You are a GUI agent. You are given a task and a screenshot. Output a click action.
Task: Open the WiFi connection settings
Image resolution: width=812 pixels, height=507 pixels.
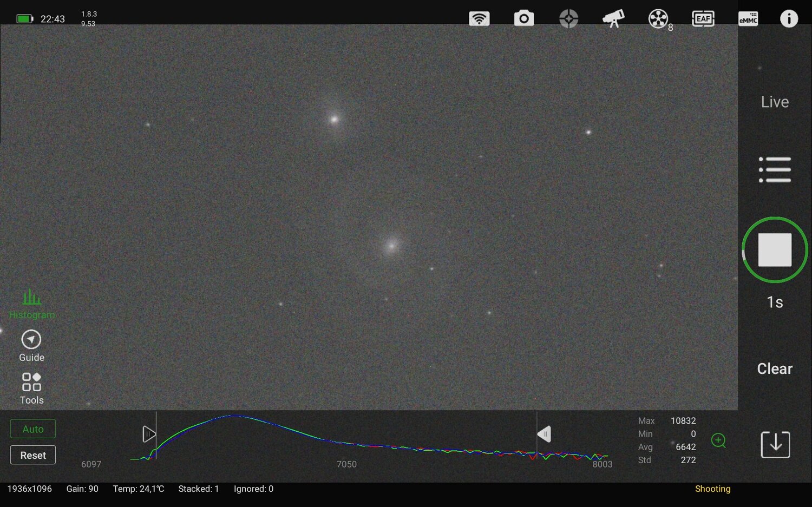click(x=479, y=18)
